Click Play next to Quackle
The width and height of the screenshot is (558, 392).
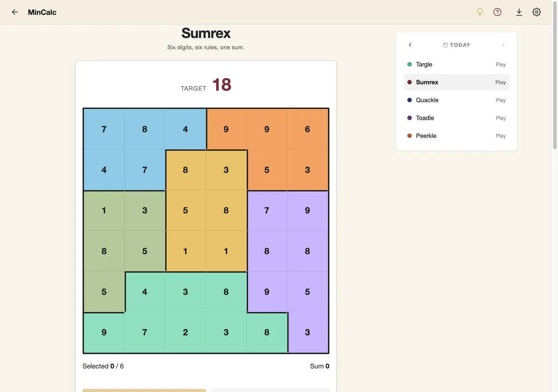[501, 100]
